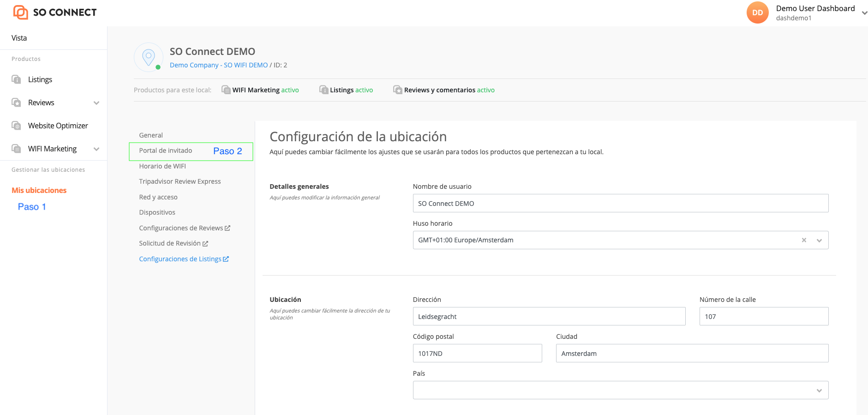Select Portal de invitado section

click(x=166, y=150)
